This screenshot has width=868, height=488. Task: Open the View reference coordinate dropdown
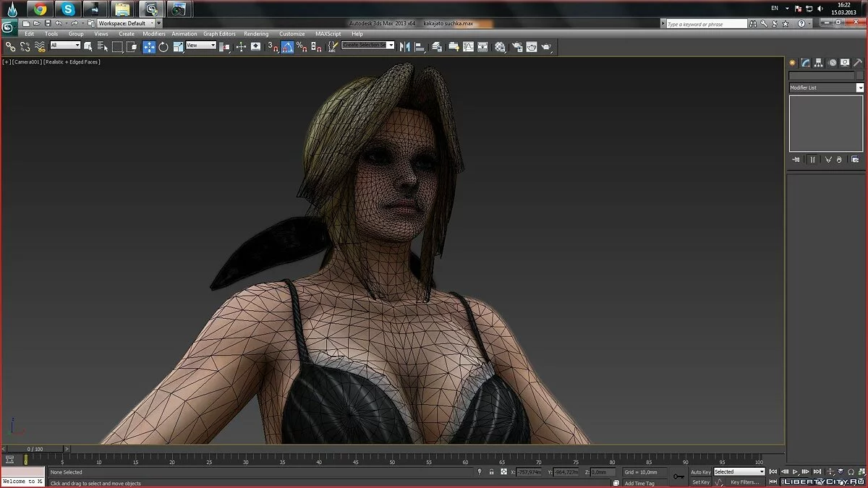201,46
